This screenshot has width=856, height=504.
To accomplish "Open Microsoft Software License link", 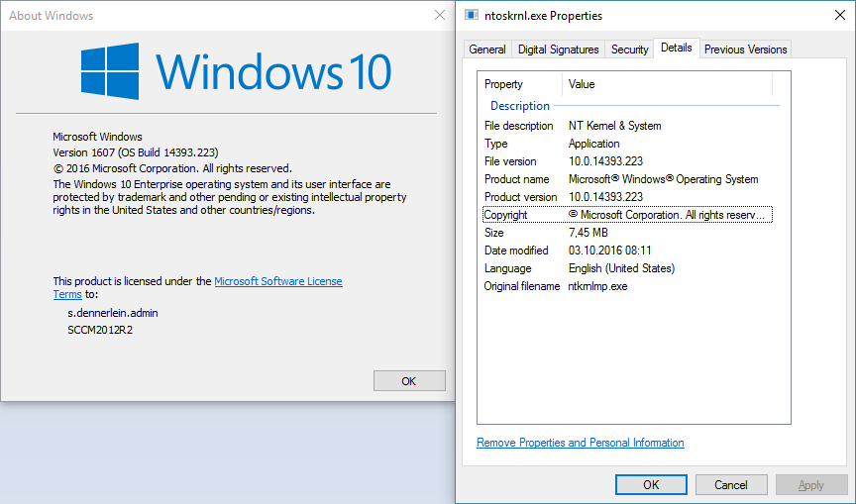I will pos(278,281).
